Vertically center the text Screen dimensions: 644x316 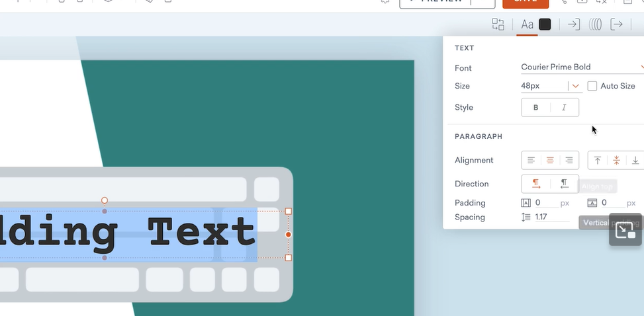pyautogui.click(x=616, y=161)
